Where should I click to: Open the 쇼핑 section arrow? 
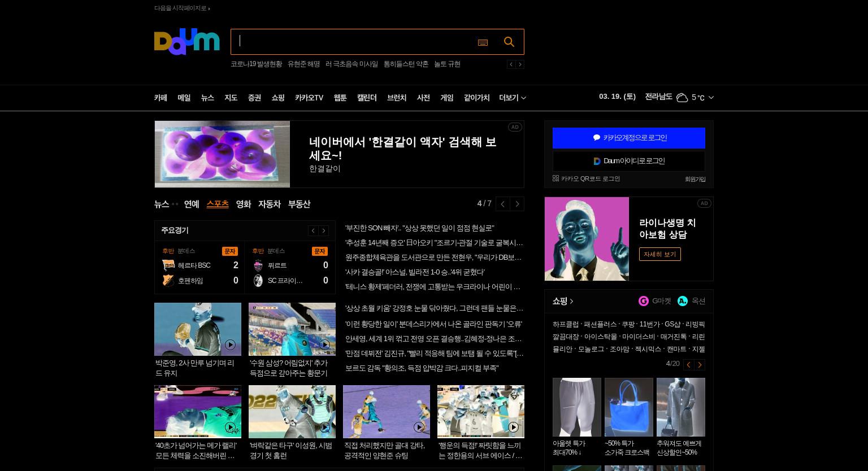pyautogui.click(x=571, y=301)
